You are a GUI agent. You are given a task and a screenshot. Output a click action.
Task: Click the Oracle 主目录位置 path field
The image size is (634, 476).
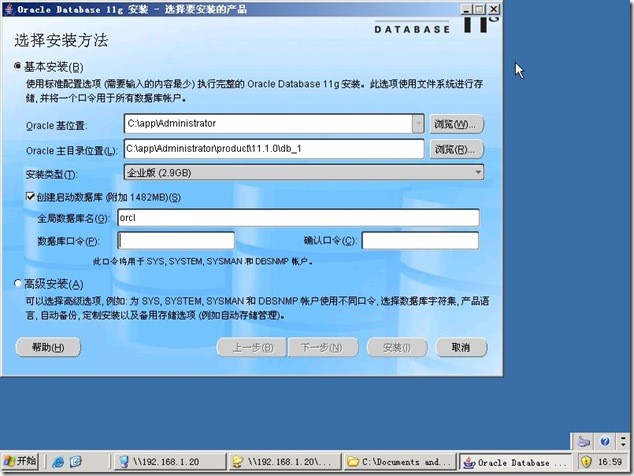point(272,150)
